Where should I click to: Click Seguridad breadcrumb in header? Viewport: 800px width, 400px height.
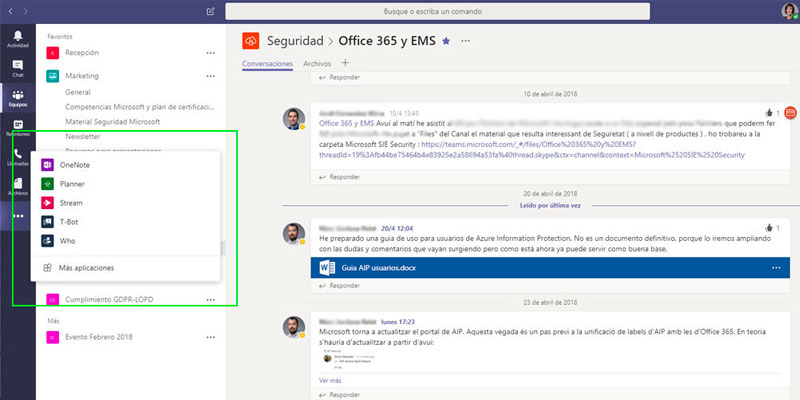(295, 41)
